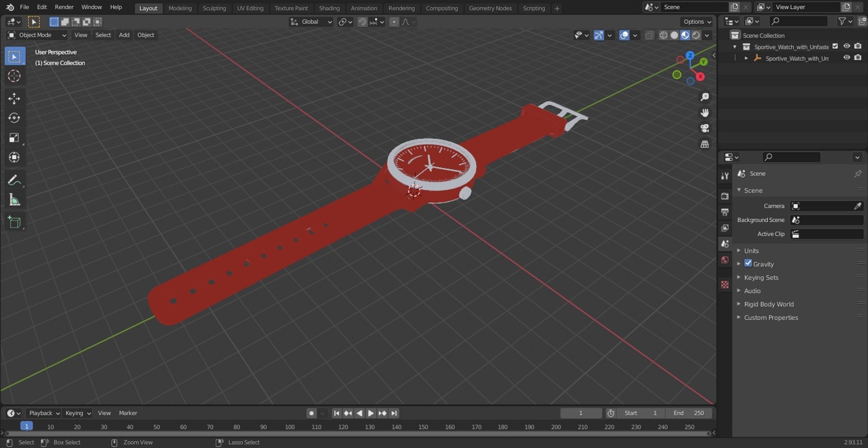Open the Texture properties tab
The image size is (868, 448).
(x=725, y=284)
